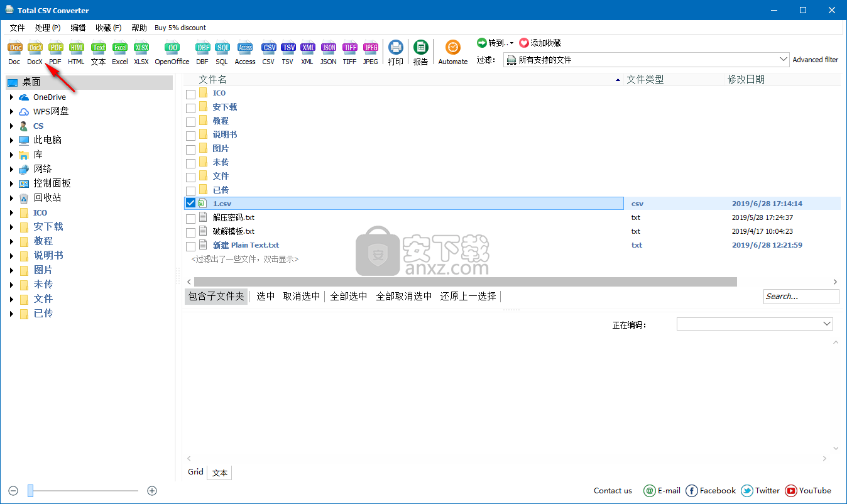Click the HTML conversion icon
847x504 pixels.
(76, 48)
